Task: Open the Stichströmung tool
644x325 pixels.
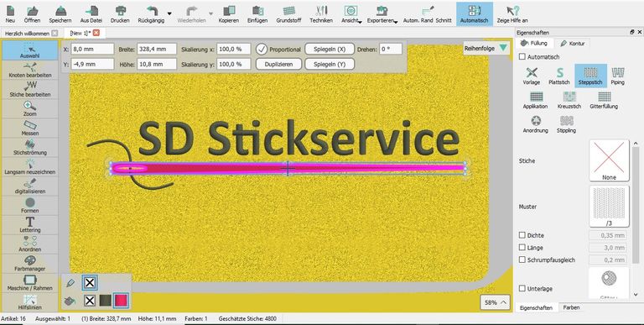Action: tap(30, 148)
